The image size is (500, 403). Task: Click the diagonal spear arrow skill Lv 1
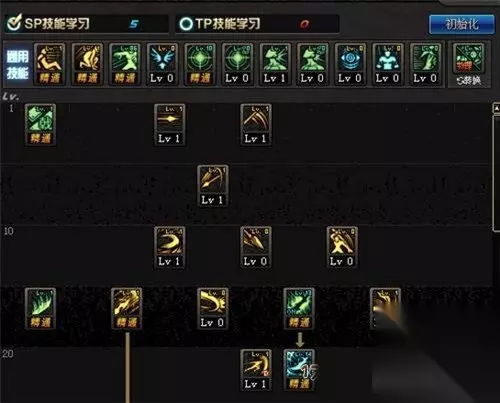(x=213, y=186)
